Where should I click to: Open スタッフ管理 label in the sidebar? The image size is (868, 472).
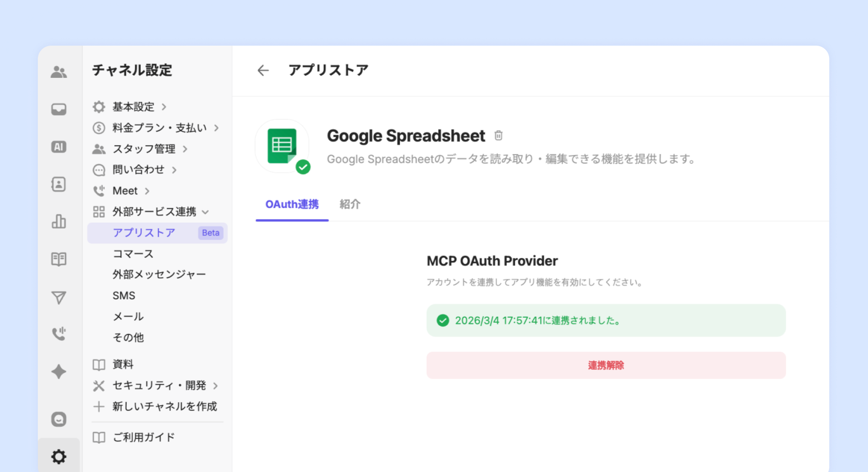[144, 149]
